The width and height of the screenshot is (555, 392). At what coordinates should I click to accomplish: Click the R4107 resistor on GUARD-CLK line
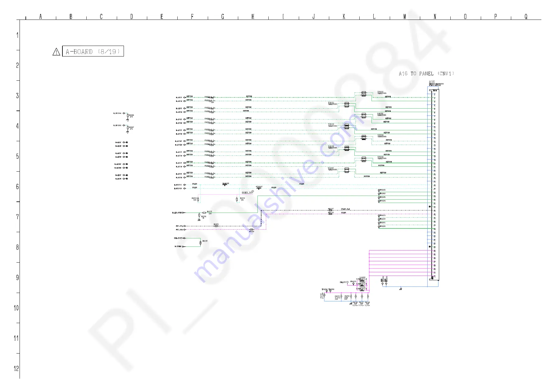click(x=330, y=210)
